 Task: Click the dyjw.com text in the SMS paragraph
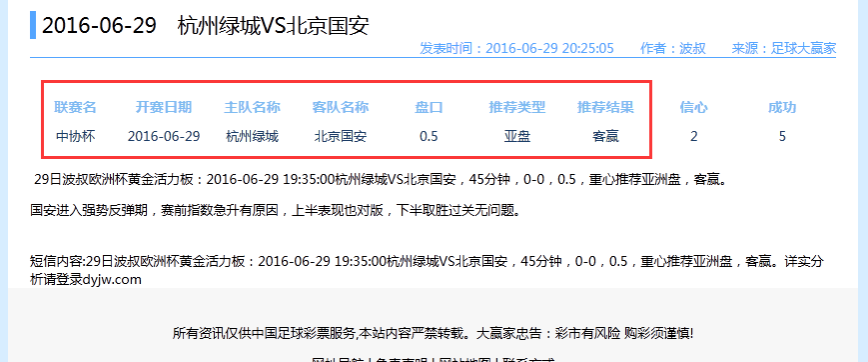(111, 279)
